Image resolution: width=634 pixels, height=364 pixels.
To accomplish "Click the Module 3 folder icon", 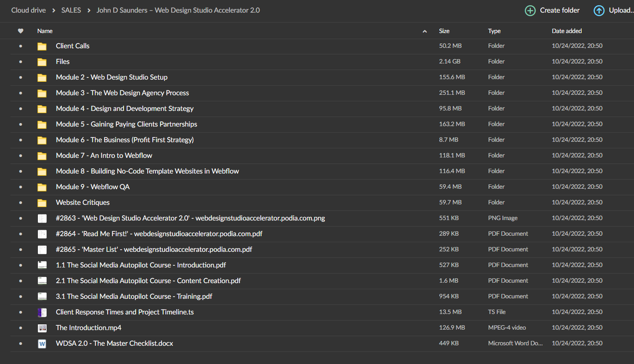I will click(42, 93).
